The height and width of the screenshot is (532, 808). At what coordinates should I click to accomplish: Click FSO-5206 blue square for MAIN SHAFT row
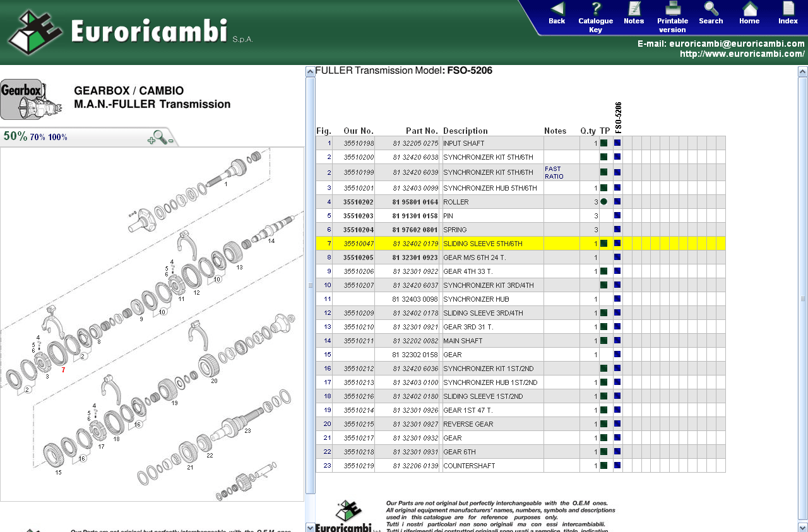point(617,341)
